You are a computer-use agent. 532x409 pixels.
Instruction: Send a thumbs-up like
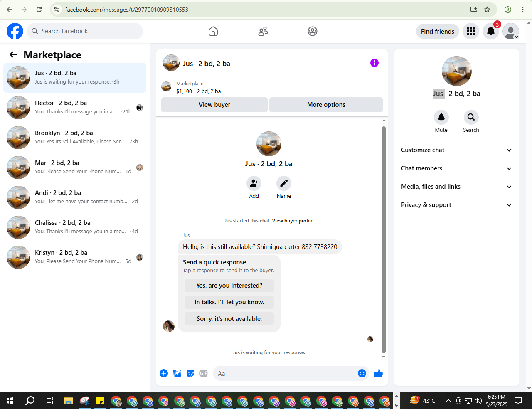[379, 373]
